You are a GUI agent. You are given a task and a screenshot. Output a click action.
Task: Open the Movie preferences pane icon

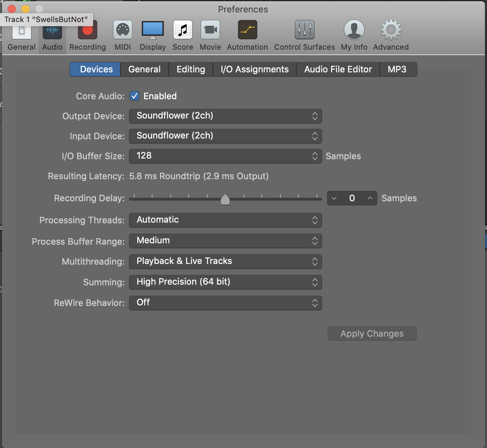(x=210, y=30)
